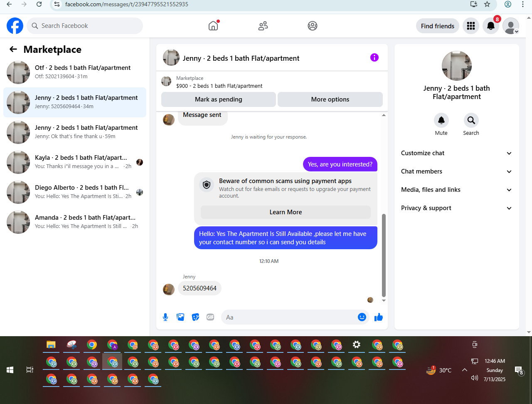Search in conversation magnifier icon
This screenshot has width=532, height=404.
[x=471, y=120]
